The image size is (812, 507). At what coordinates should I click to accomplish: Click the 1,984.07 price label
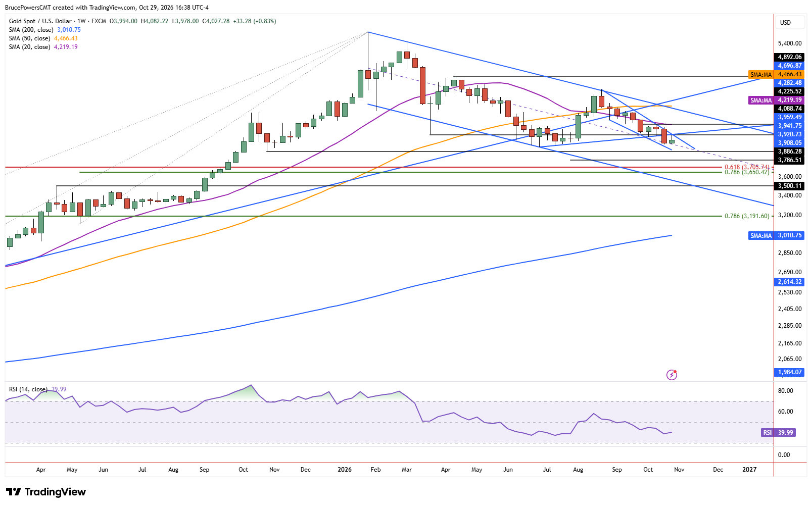[x=789, y=373]
